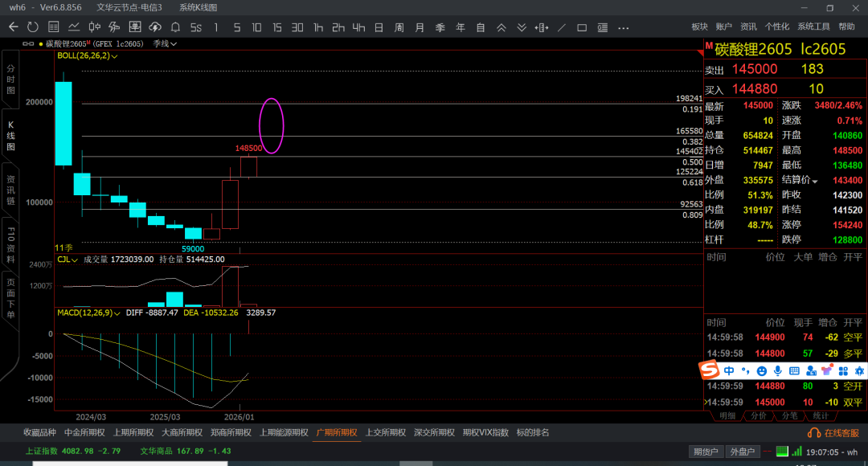Expand the BOLL(26,26,2) indicator dropdown
This screenshot has height=466, width=868.
(88, 56)
